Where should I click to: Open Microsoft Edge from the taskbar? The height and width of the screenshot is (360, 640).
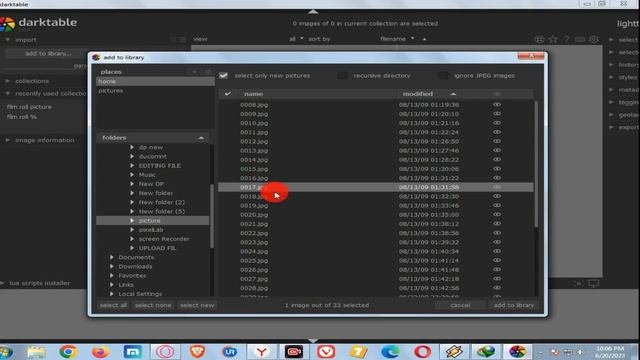pos(390,351)
